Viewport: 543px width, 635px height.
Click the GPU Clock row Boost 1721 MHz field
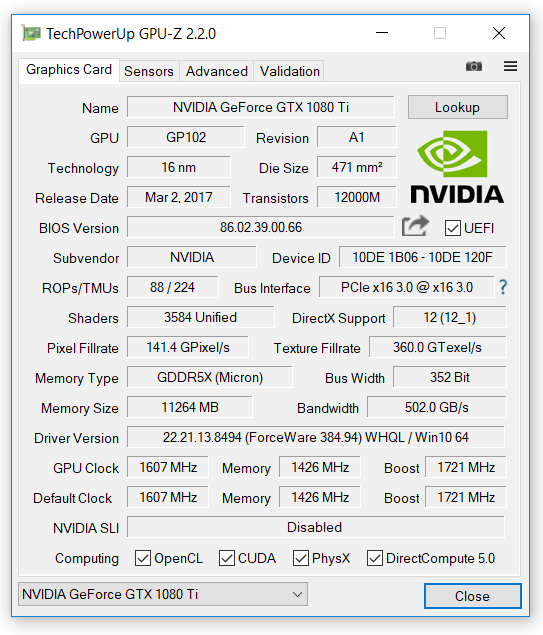coord(466,467)
